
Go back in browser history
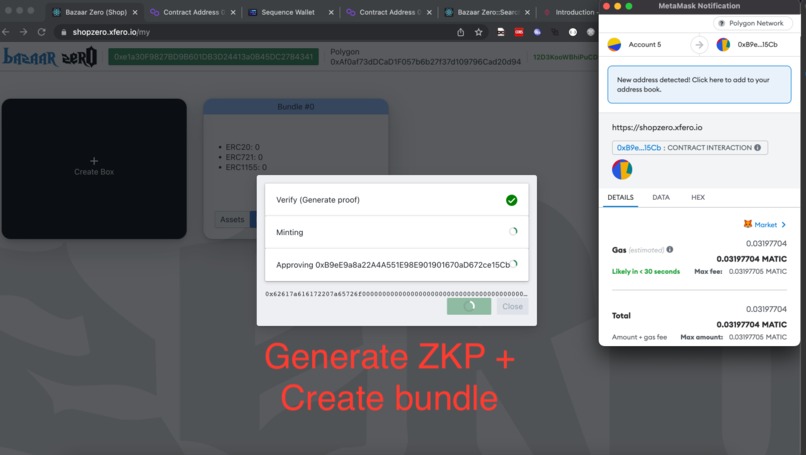[6, 32]
